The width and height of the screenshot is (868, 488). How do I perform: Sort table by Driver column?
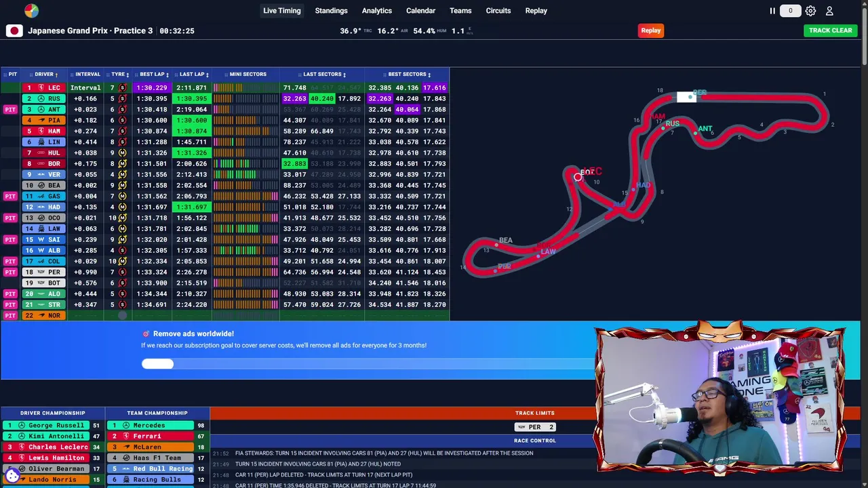[x=44, y=75]
